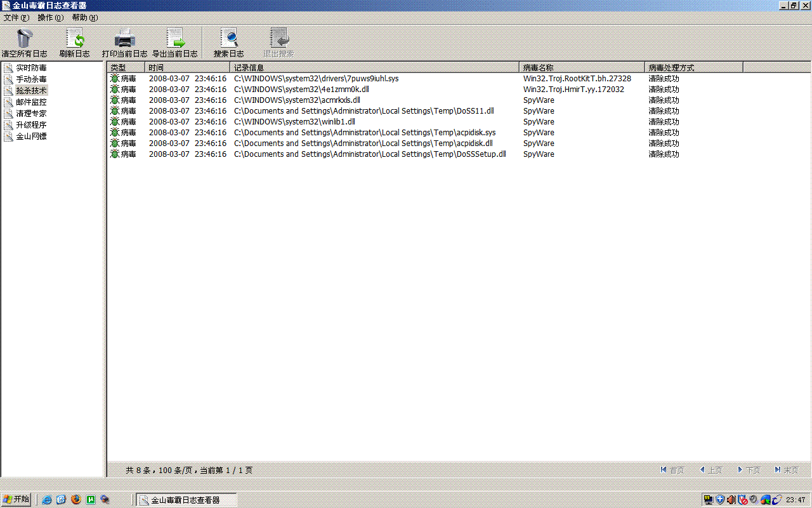This screenshot has height=508, width=812.
Task: Sort by the 病毒名称 column header
Action: tap(582, 67)
